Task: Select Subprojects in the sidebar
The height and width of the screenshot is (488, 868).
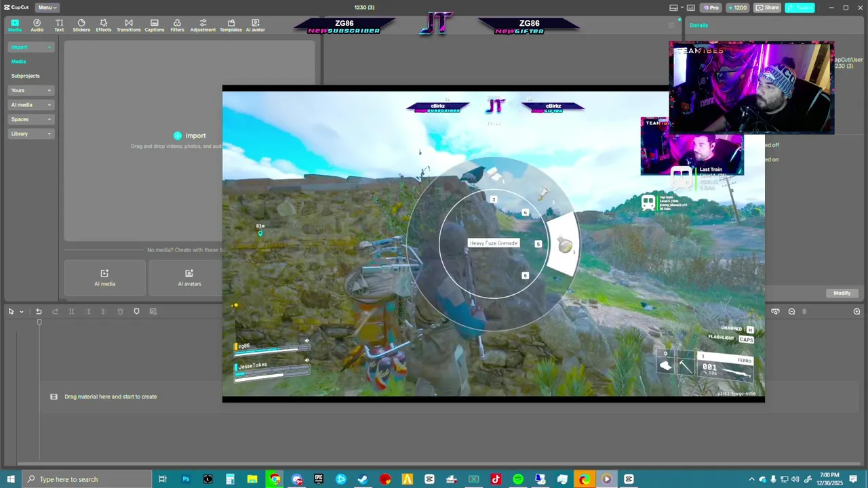Action: click(x=26, y=76)
